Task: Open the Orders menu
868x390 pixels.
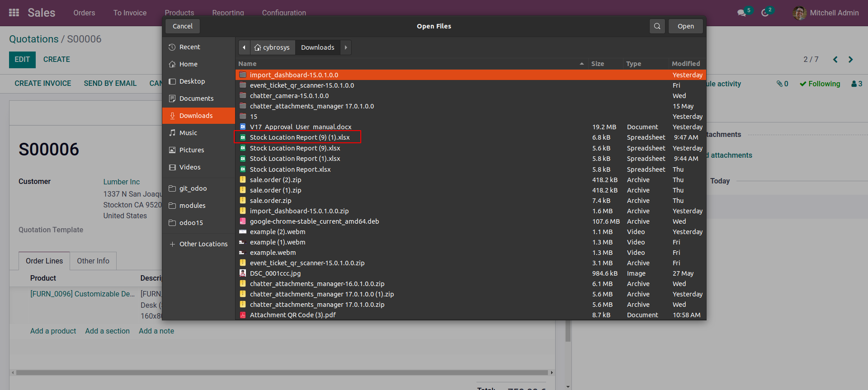Action: click(84, 13)
